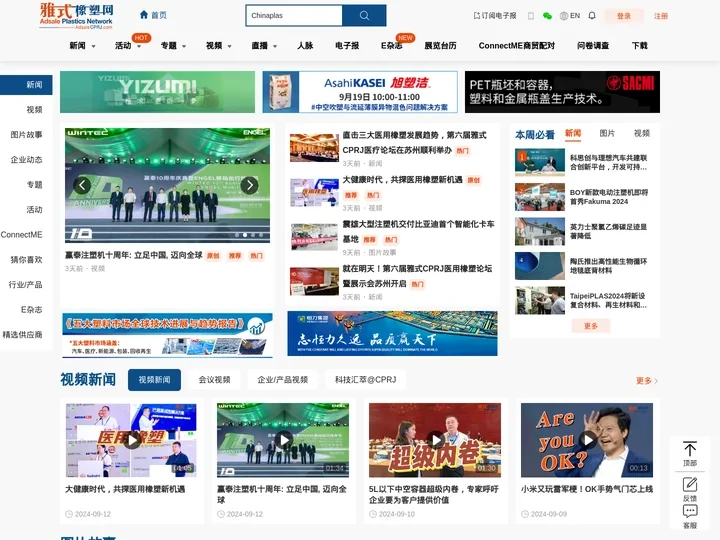Image resolution: width=720 pixels, height=540 pixels.
Task: Open article 震雄大型注塑机交付比亚迪
Action: pyautogui.click(x=418, y=231)
